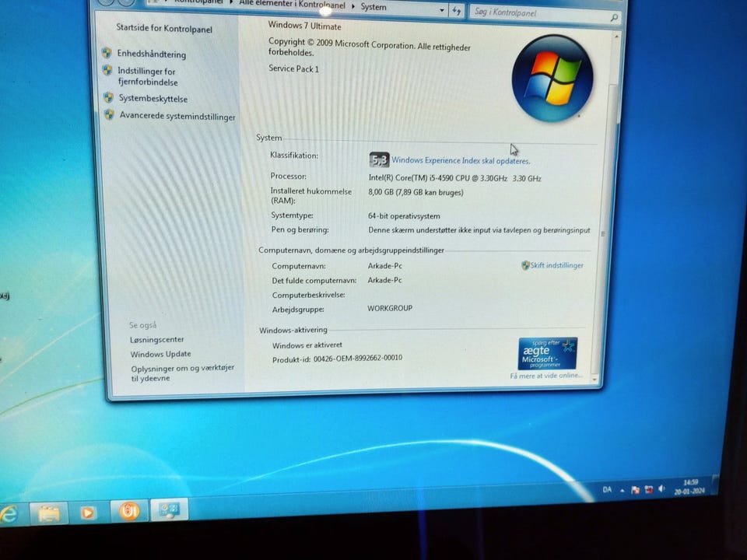The image size is (747, 560).
Task: Click the DA language indicator in the tray
Action: pos(607,489)
